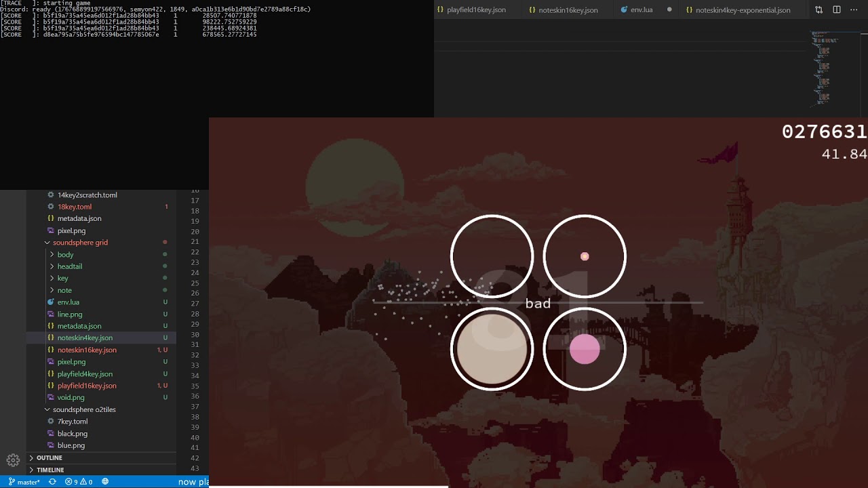Expand the body folder
The height and width of the screenshot is (488, 868).
(x=52, y=255)
